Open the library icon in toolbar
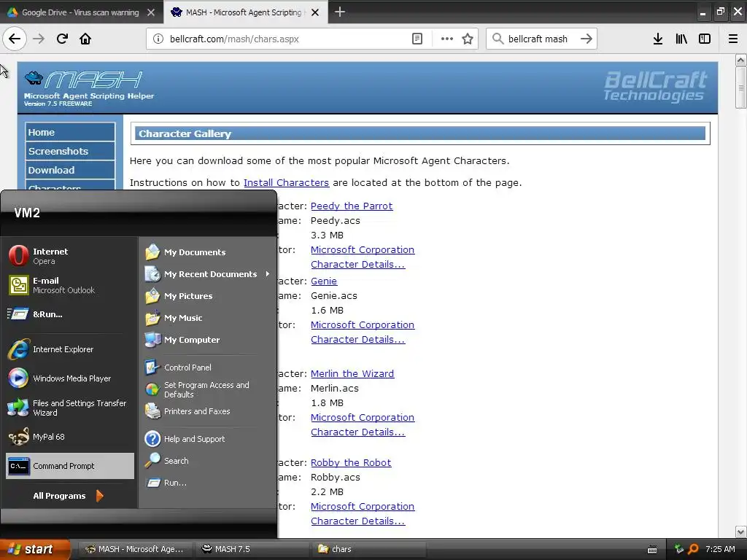Image resolution: width=747 pixels, height=560 pixels. pos(681,39)
